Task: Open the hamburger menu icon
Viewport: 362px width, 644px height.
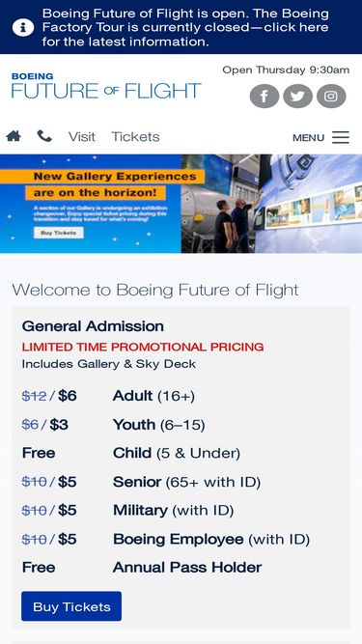Action: [x=340, y=137]
